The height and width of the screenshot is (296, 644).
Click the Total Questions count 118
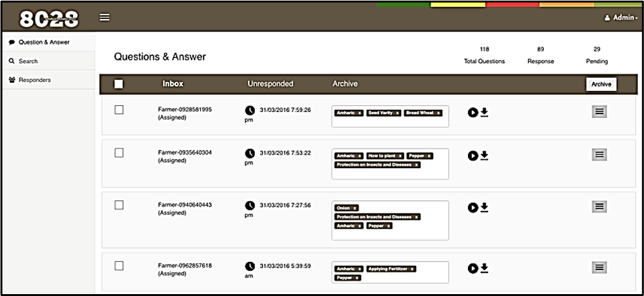pyautogui.click(x=484, y=49)
